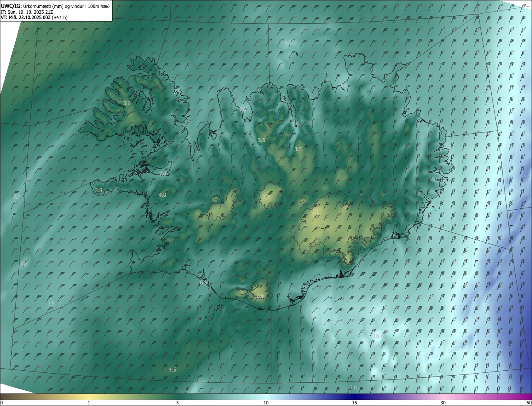Click the "8.2" value on the north coast
Screen dimensions: 532x406
[x=243, y=109]
